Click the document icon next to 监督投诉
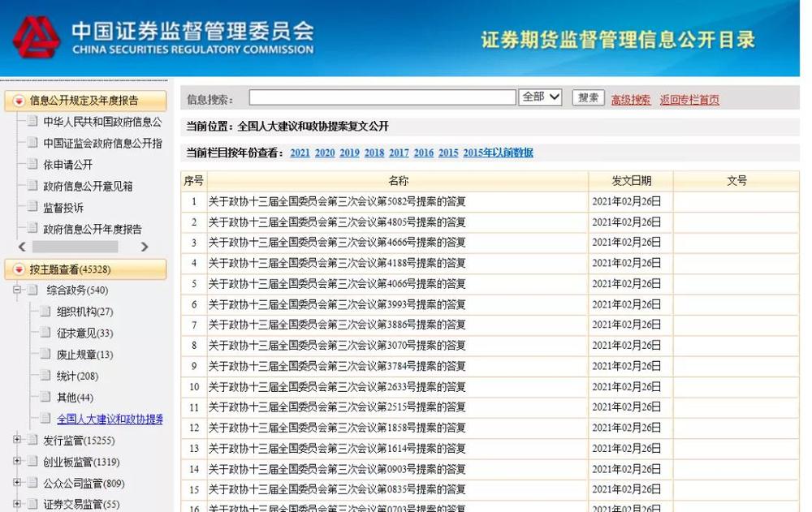The width and height of the screenshot is (812, 512). (32, 207)
